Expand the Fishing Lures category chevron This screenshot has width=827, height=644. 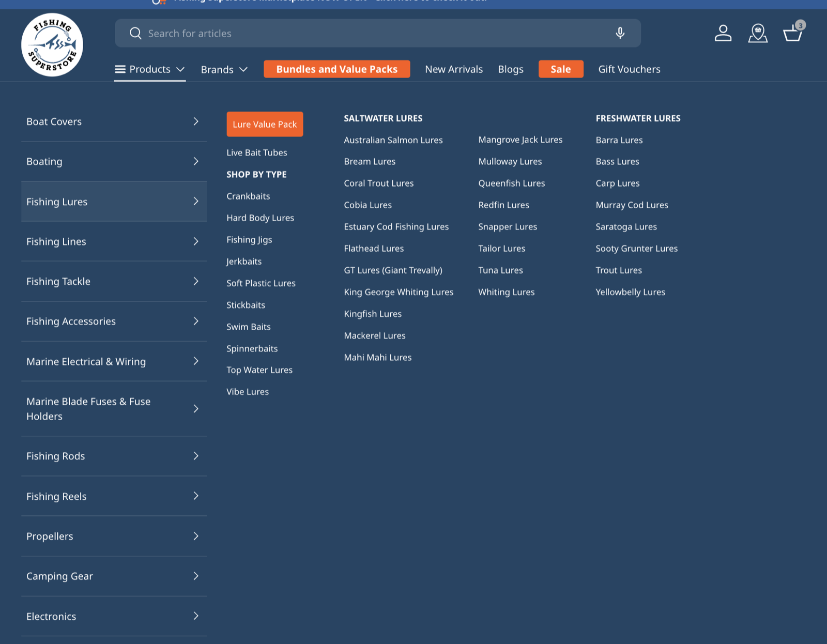[196, 201]
